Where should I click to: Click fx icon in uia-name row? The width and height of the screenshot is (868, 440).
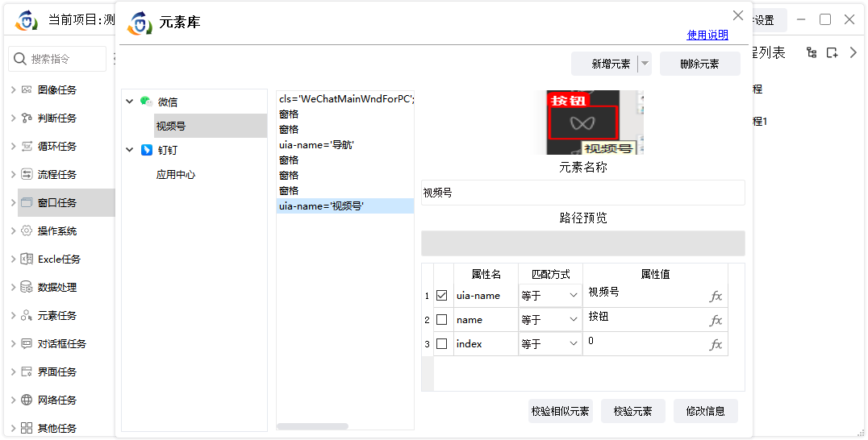(x=716, y=297)
